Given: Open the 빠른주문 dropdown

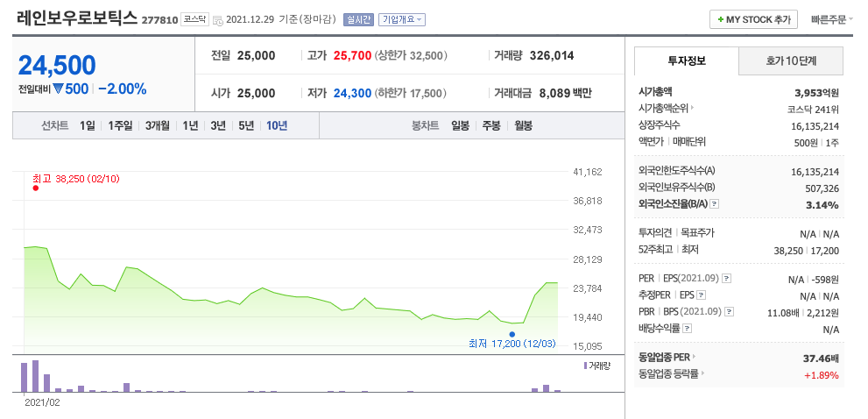Looking at the screenshot, I should point(831,19).
